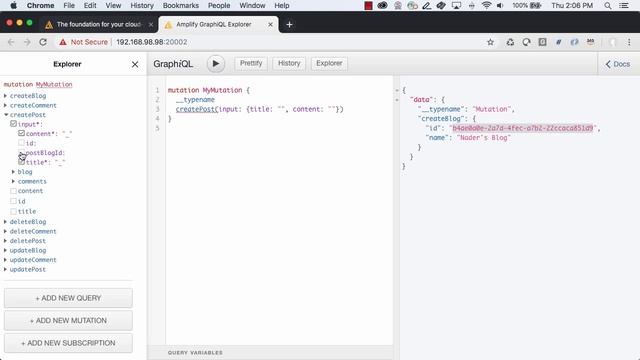Click Add New Mutation button

(x=68, y=321)
